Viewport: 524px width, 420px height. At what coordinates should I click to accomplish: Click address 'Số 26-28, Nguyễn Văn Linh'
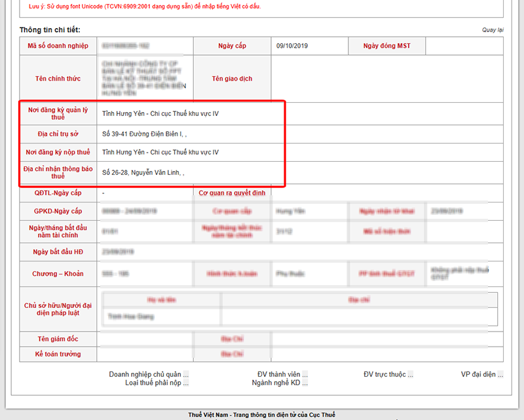tap(143, 172)
